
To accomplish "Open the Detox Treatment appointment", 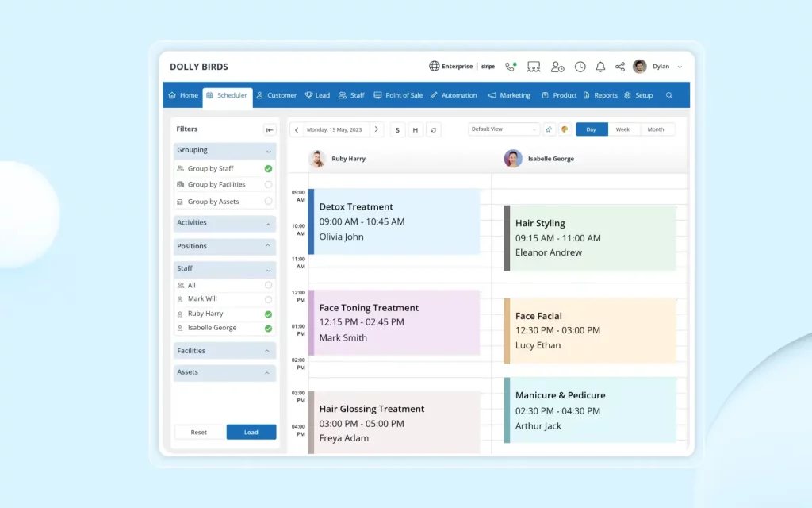I will pos(394,222).
